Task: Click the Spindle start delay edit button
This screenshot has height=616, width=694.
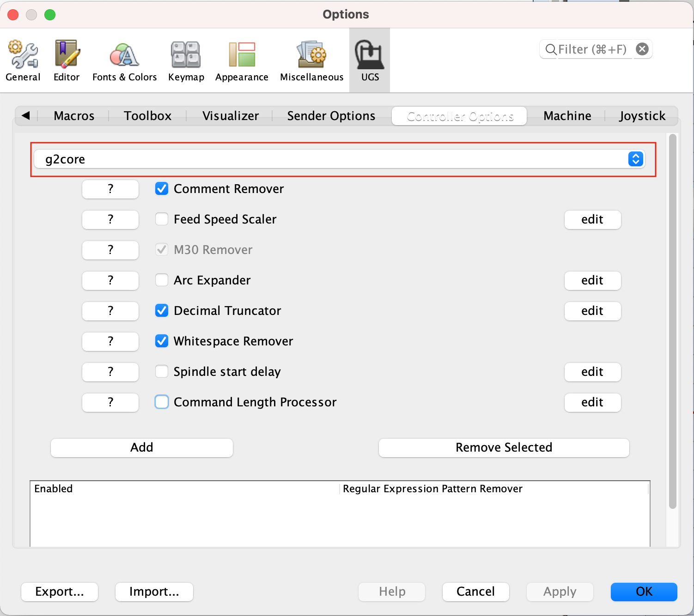Action: click(x=592, y=372)
